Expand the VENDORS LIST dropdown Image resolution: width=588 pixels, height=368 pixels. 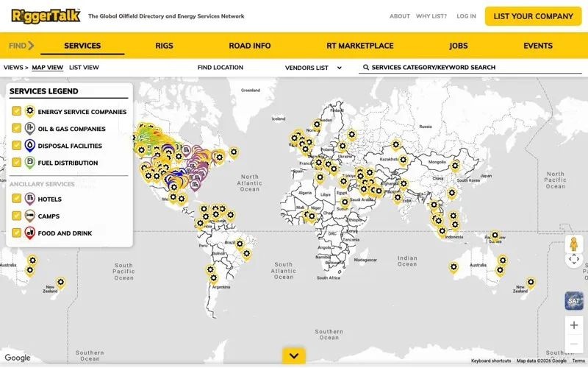pyautogui.click(x=313, y=68)
